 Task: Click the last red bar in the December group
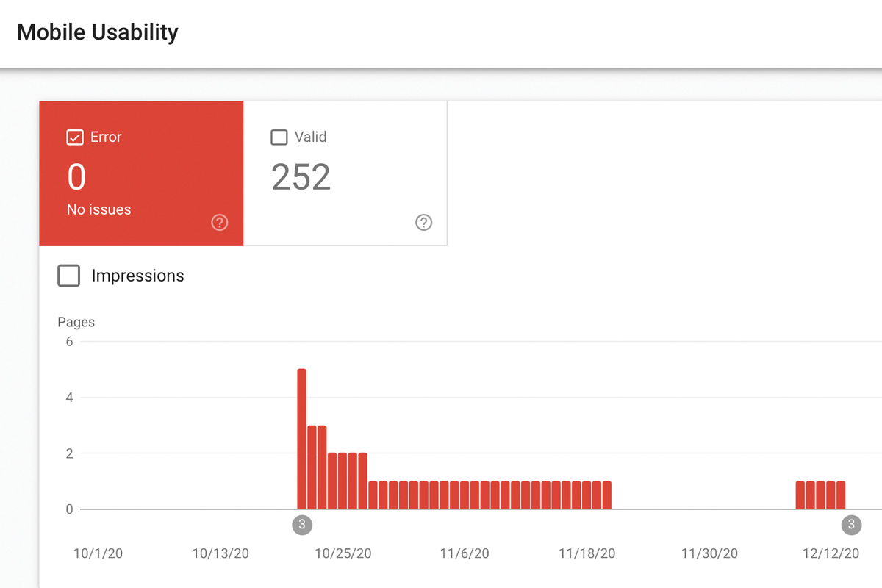click(x=841, y=495)
